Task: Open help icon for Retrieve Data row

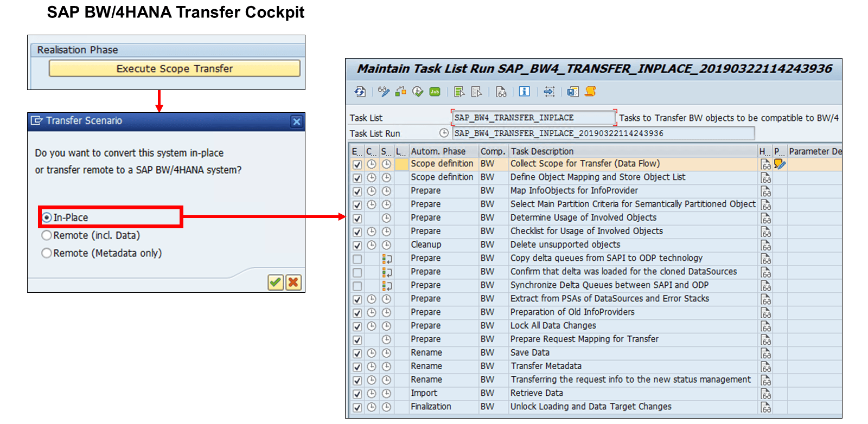Action: click(765, 394)
